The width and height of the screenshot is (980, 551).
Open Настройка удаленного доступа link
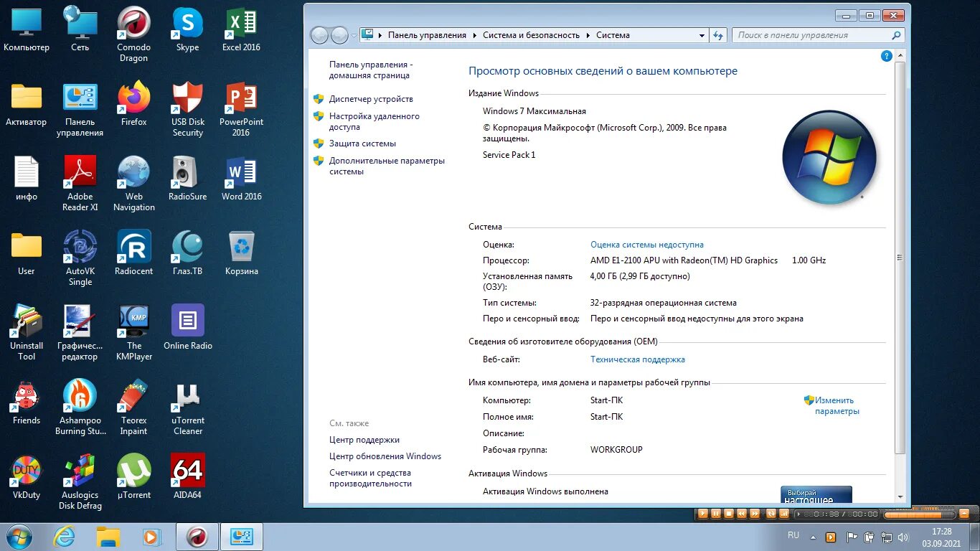click(x=374, y=121)
